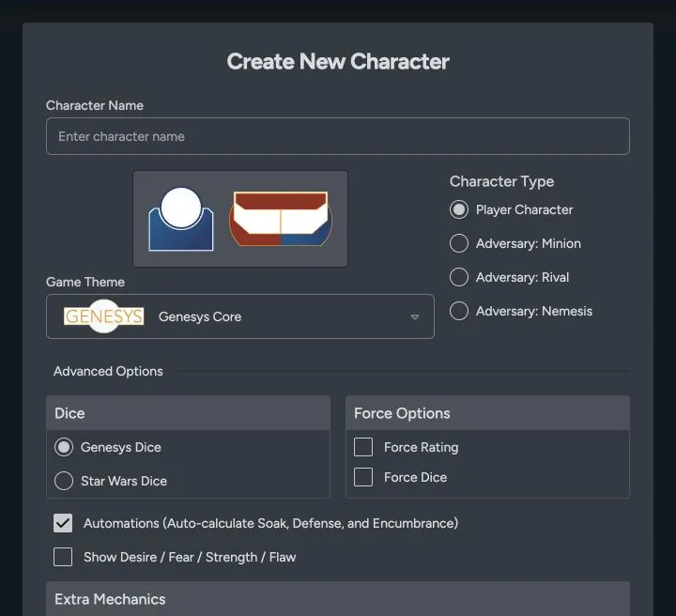
Task: Uncheck the Automations auto-calculate checkbox
Action: click(x=63, y=523)
